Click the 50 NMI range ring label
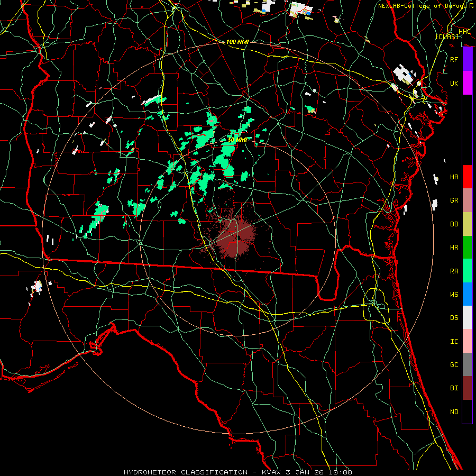 click(237, 140)
